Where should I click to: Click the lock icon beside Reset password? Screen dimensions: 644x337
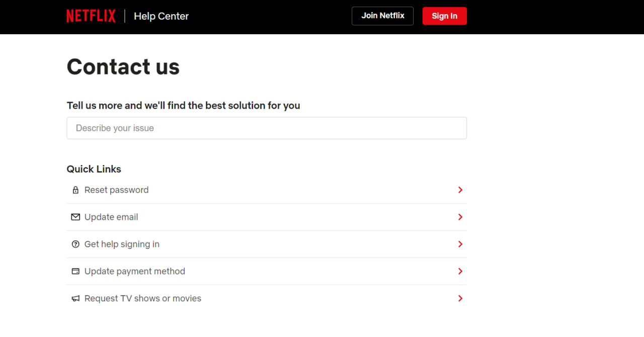[75, 190]
